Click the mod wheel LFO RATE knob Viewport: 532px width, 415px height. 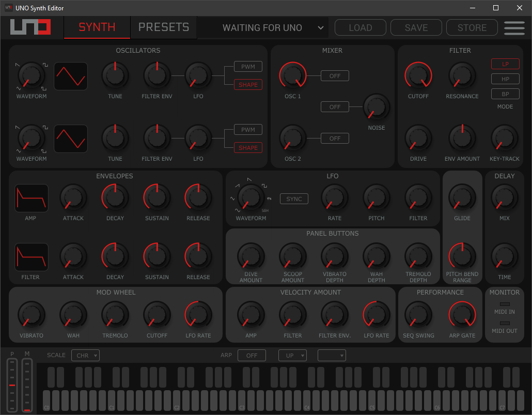pyautogui.click(x=198, y=315)
